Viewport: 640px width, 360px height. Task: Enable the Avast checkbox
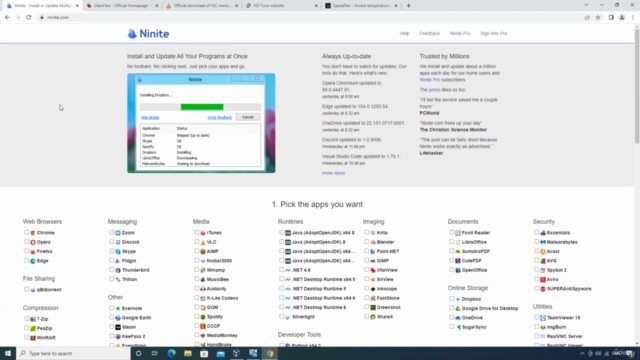click(x=536, y=251)
